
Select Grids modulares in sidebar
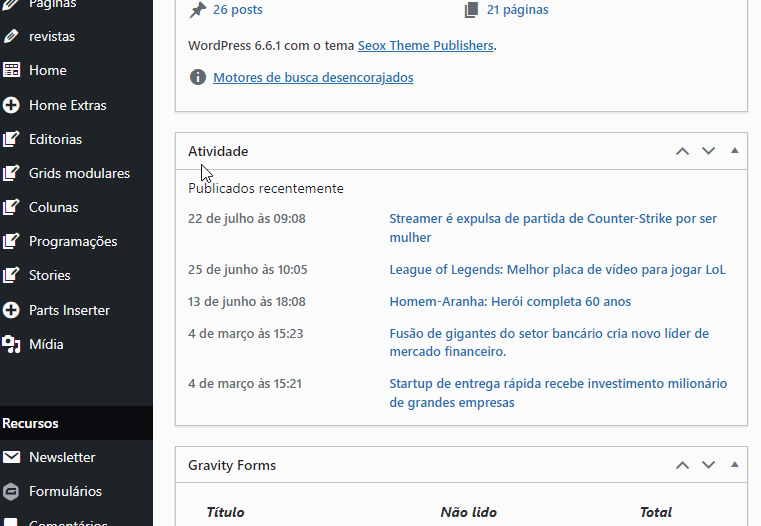[79, 173]
